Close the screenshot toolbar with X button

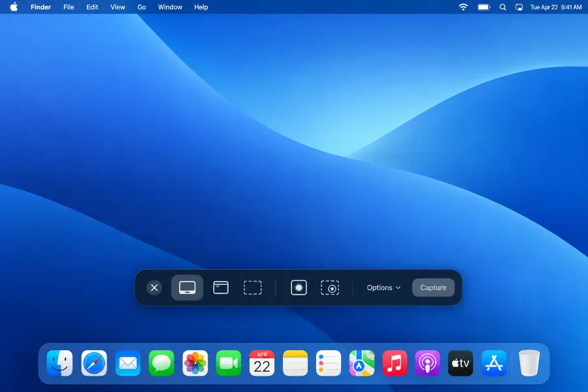click(154, 287)
